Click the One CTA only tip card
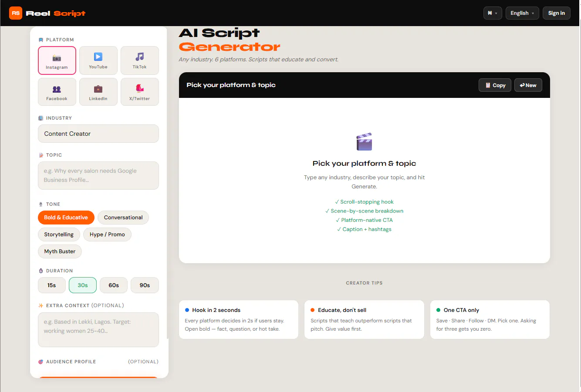 click(x=490, y=319)
